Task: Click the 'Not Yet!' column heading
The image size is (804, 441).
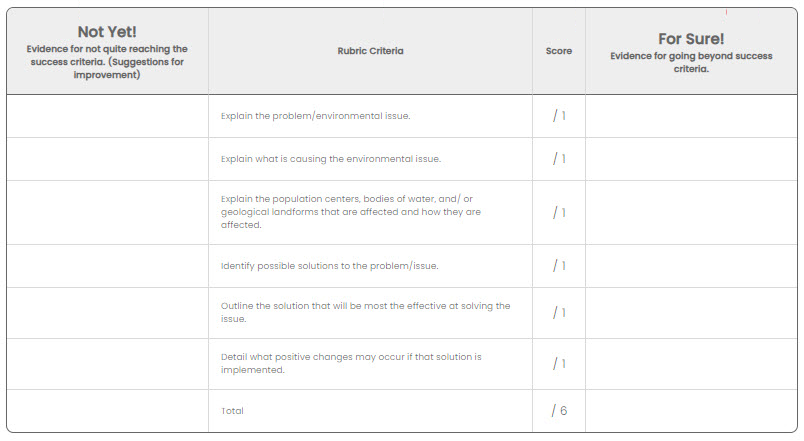Action: point(107,32)
